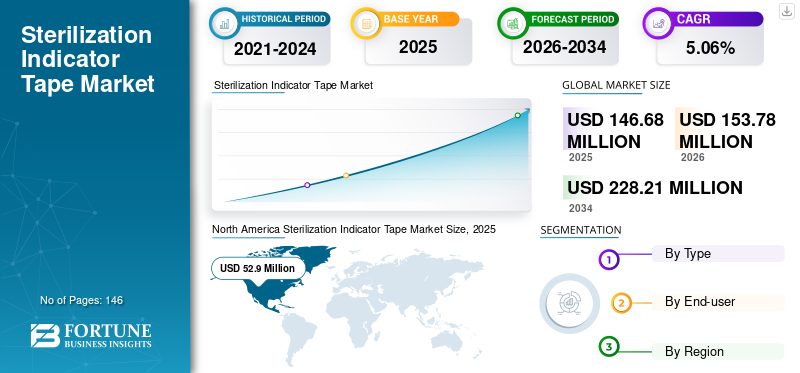800x373 pixels.
Task: Click the green marker on growth curve
Action: [517, 115]
